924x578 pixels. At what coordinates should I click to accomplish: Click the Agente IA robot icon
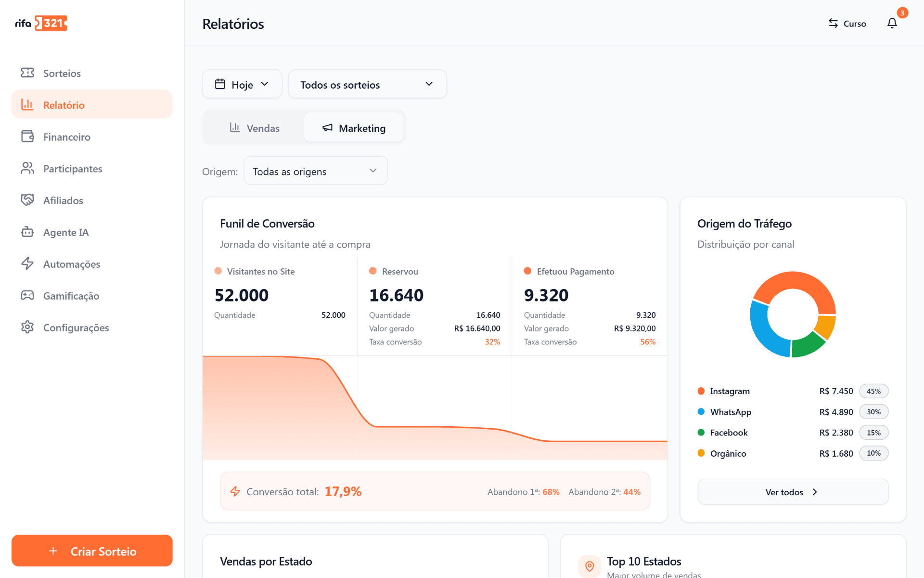pos(27,232)
